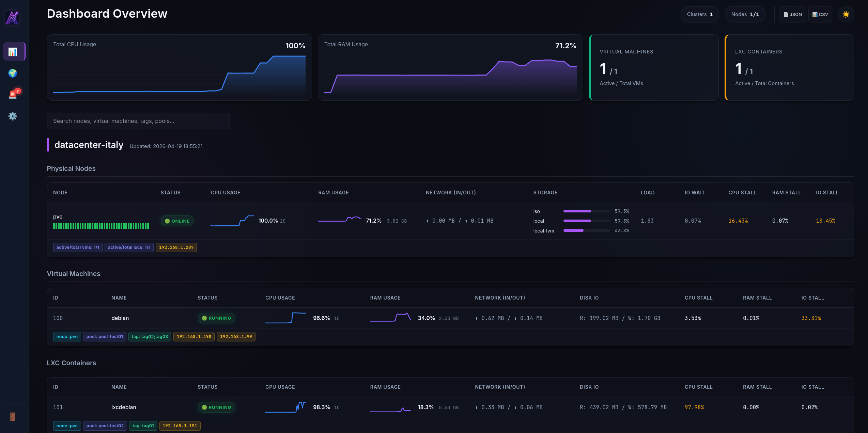Click the pool: pool-test01 badge
The width and height of the screenshot is (868, 433).
105,336
